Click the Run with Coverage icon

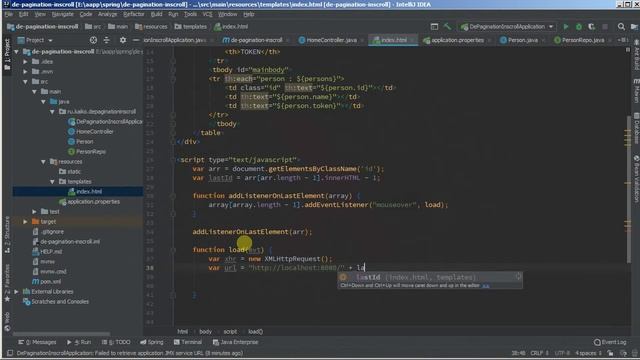pos(591,27)
